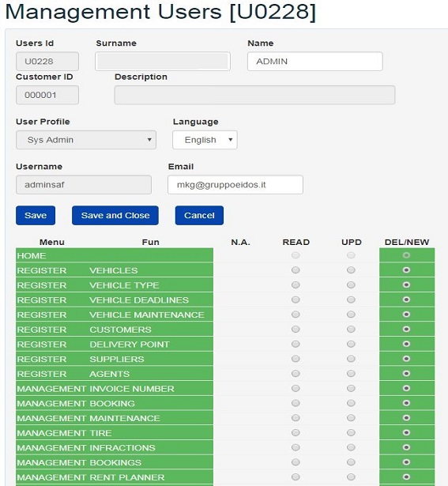
Task: Select READ radio for REGISTER VEHICLES
Action: (x=296, y=270)
